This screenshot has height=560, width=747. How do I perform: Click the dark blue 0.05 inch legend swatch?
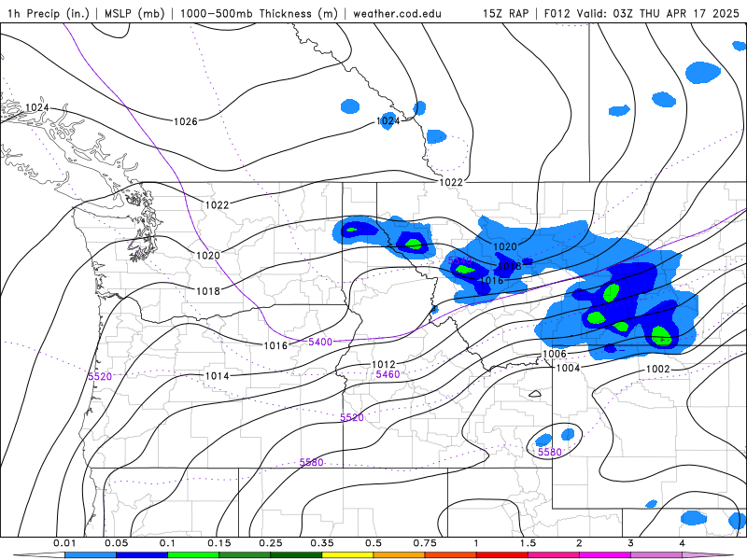click(x=142, y=555)
